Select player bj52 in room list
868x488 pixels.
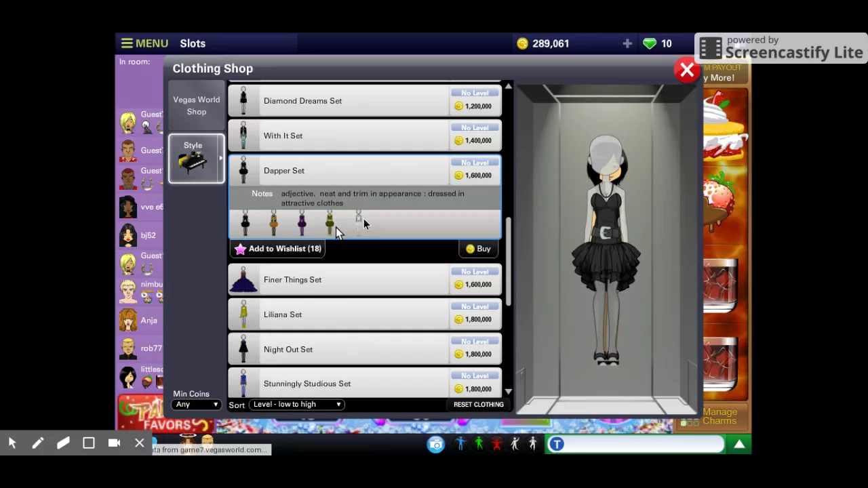click(x=139, y=235)
